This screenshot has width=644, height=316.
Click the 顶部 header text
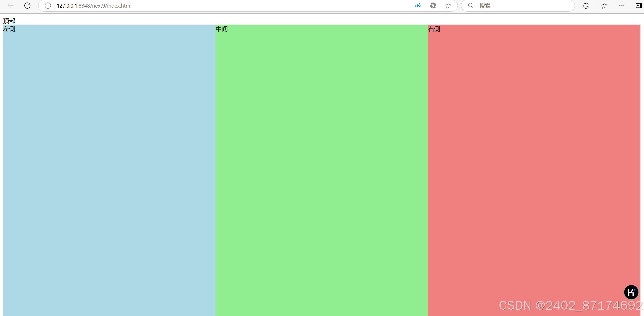point(9,21)
